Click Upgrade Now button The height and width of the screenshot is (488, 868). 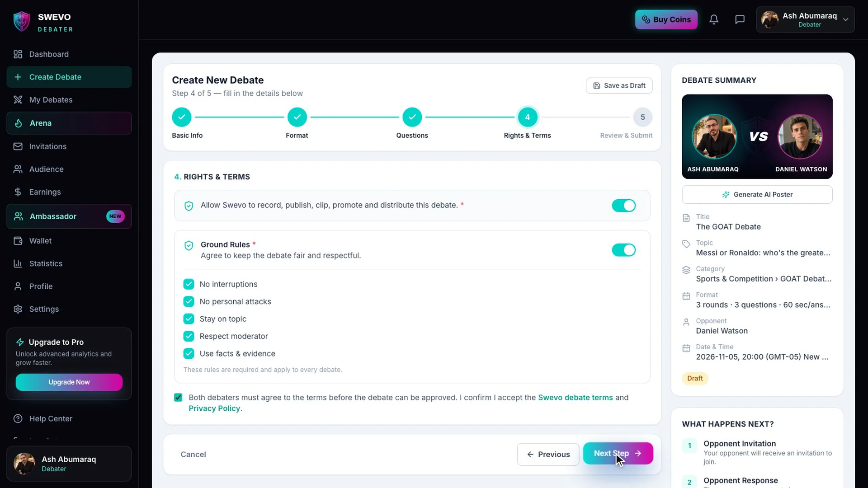[x=69, y=382]
